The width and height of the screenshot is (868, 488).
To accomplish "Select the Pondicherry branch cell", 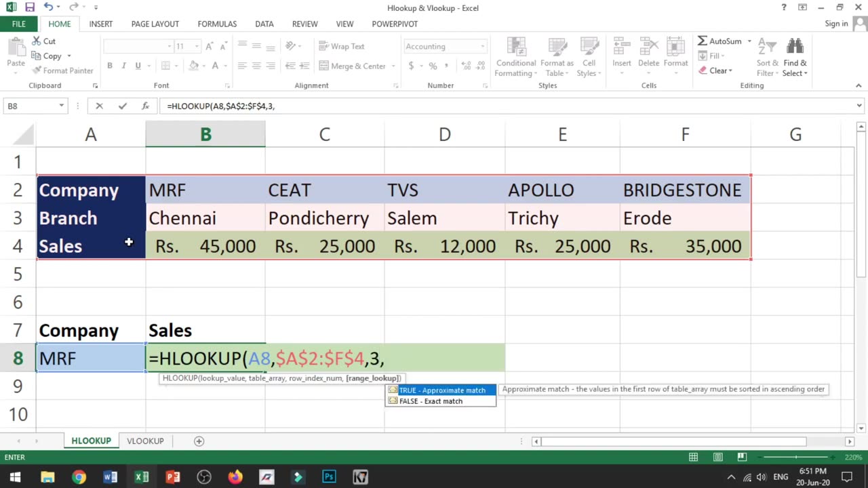I will point(325,218).
